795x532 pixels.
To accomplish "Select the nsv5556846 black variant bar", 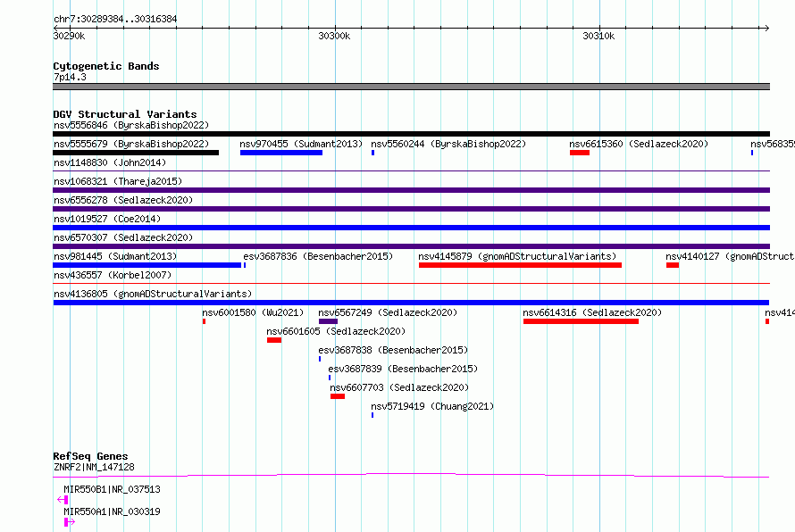I will tap(411, 134).
